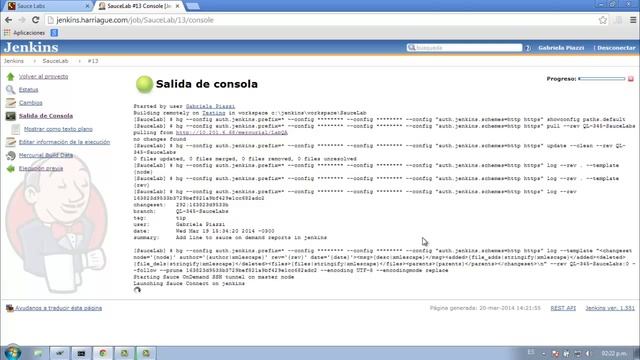The height and width of the screenshot is (360, 640).
Task: Bookmark the page with the star icon
Action: point(602,20)
